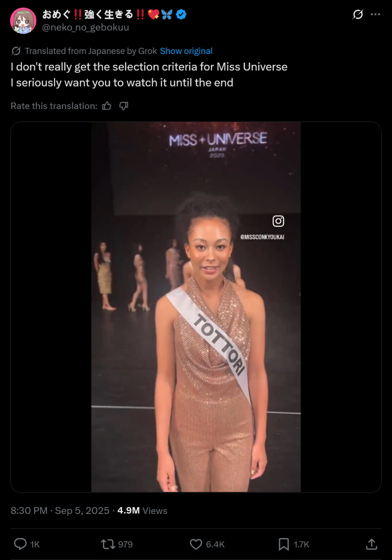
Task: Open the 8:30 PM Sep 5 timestamp
Action: click(x=60, y=511)
